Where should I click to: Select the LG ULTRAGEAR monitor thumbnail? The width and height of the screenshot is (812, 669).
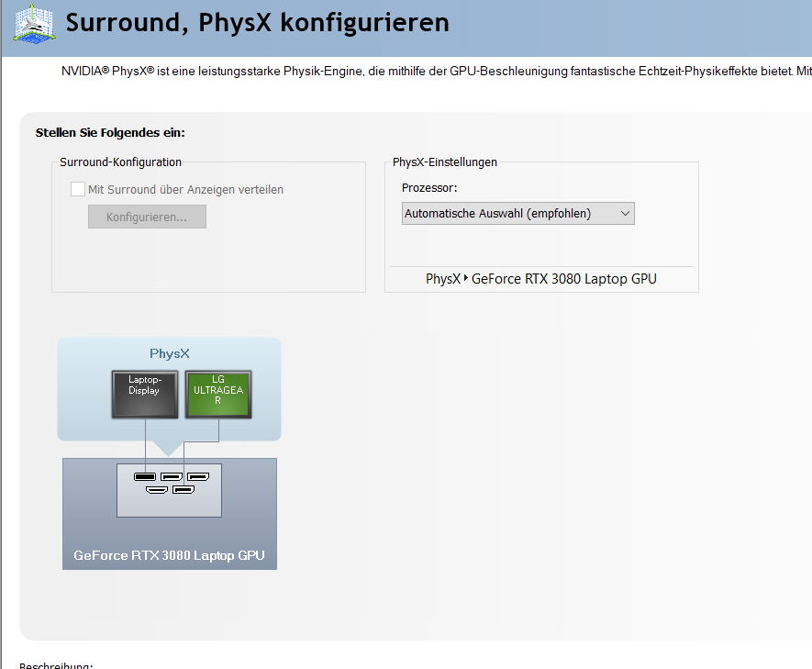218,395
